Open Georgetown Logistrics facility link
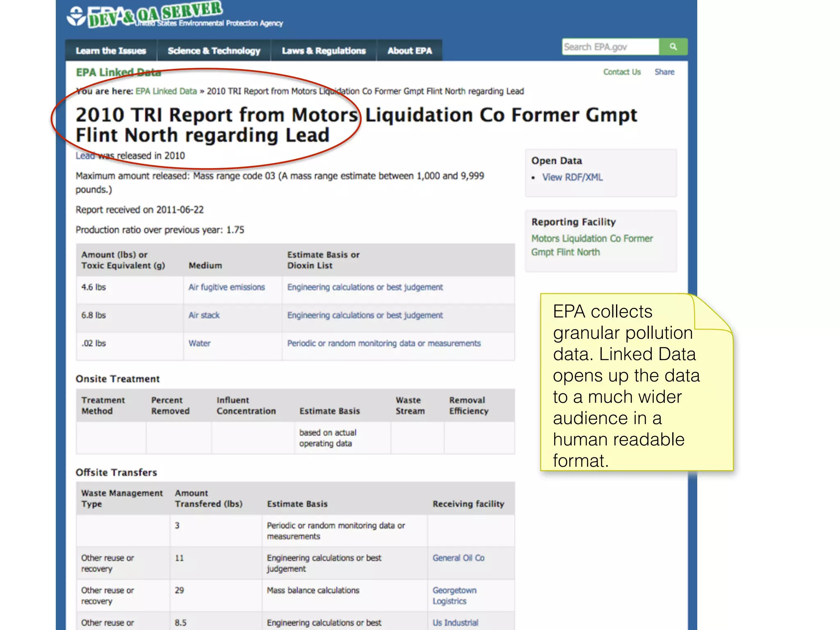840x630 pixels. [x=454, y=596]
